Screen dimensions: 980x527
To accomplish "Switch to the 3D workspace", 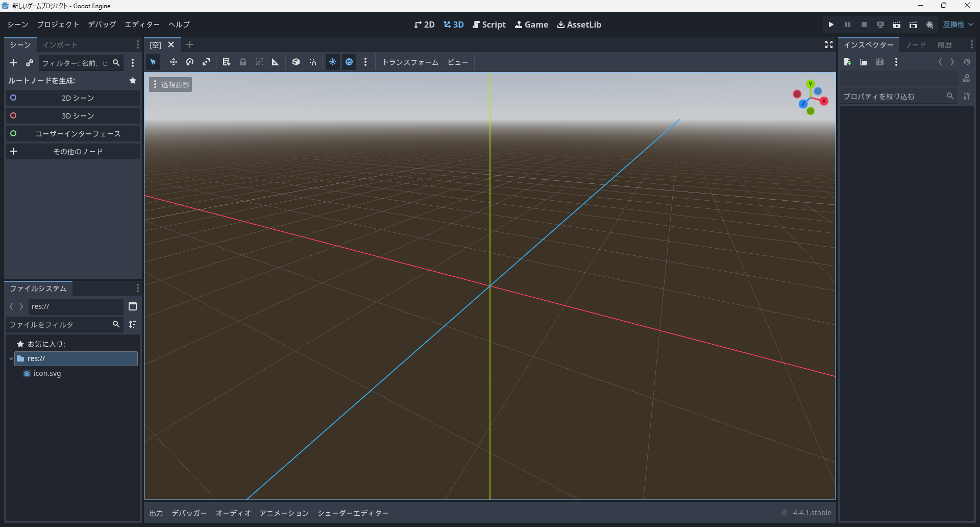I will [x=454, y=25].
